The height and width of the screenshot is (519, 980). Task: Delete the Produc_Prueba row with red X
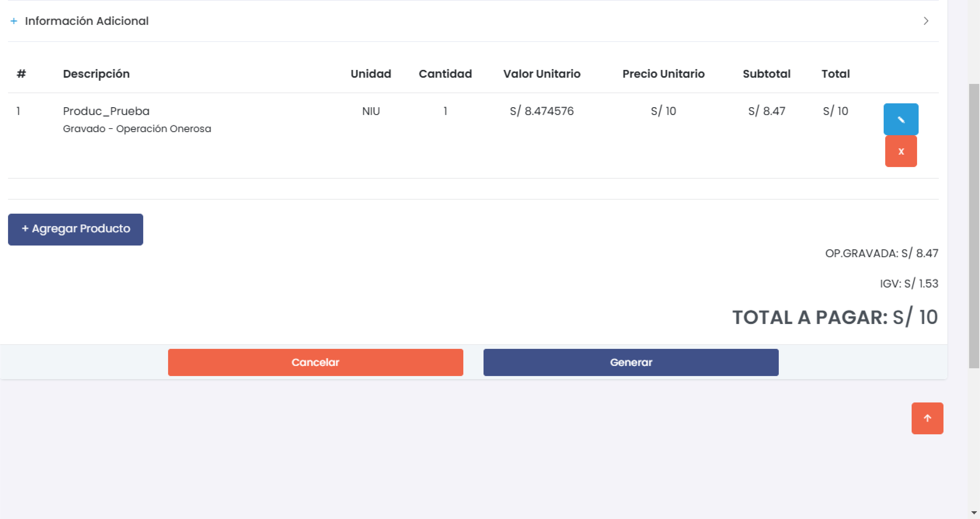point(900,152)
